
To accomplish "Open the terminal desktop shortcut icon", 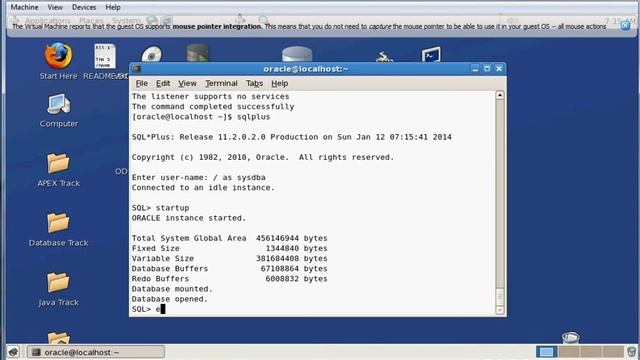I will [431, 54].
